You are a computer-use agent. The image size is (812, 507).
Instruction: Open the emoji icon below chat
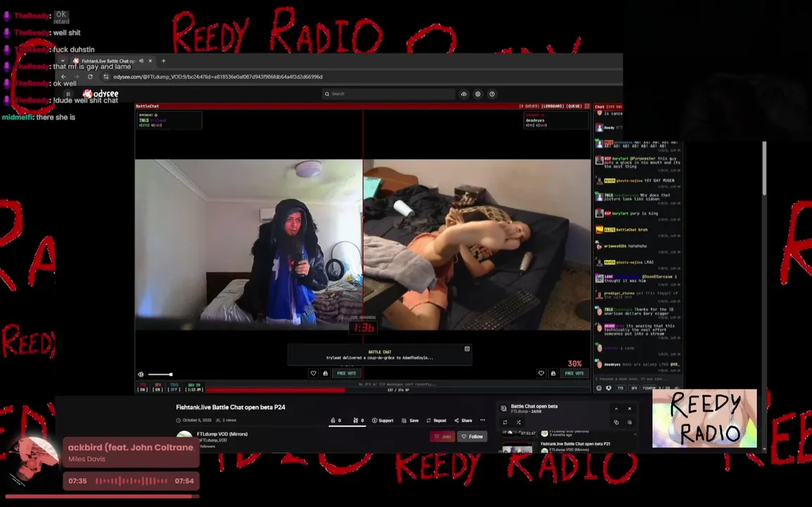[600, 388]
